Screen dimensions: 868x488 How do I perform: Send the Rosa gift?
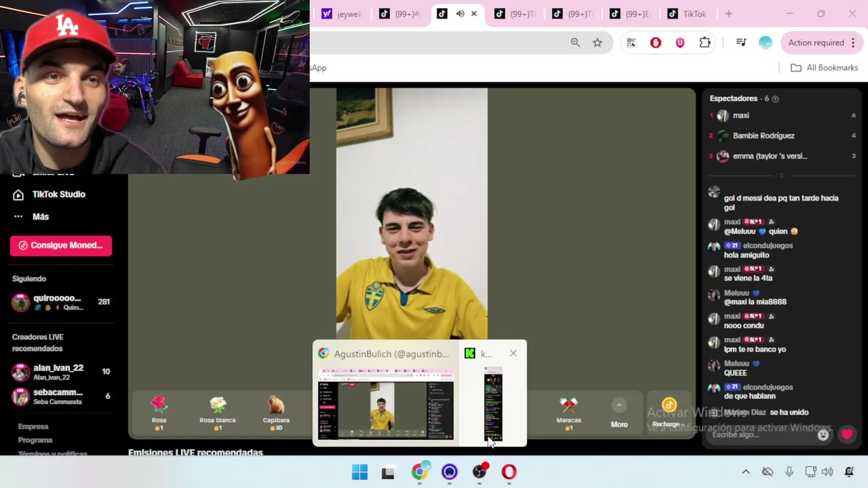click(159, 413)
